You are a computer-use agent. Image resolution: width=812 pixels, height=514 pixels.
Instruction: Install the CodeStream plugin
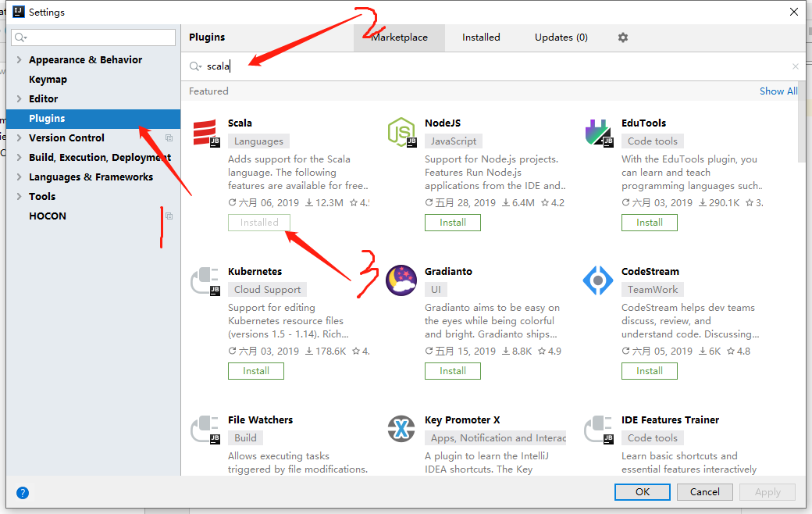point(650,371)
